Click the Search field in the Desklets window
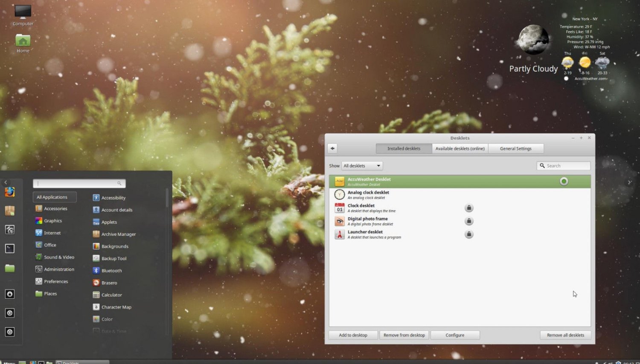 pos(563,165)
